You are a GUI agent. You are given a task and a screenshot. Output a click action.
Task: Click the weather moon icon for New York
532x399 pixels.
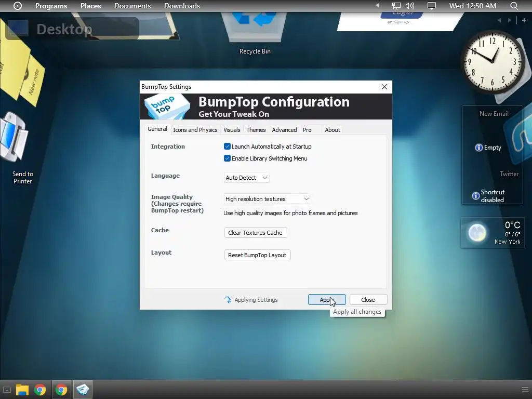[x=477, y=233]
